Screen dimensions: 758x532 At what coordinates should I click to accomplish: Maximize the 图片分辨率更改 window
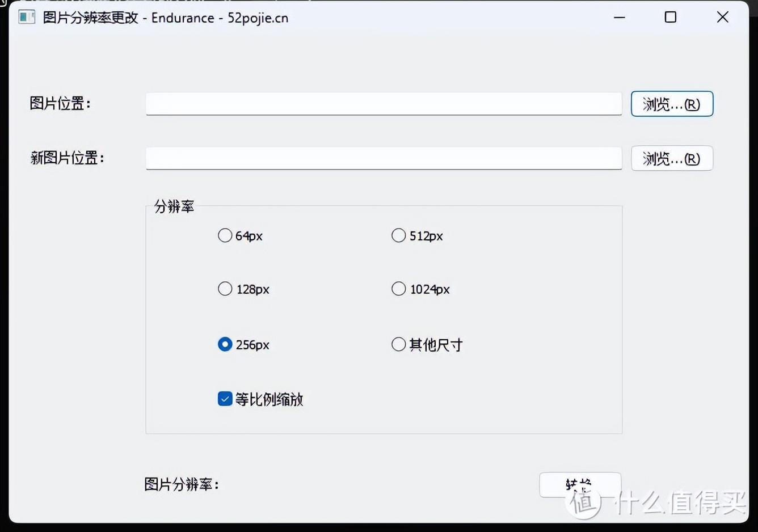[x=671, y=17]
